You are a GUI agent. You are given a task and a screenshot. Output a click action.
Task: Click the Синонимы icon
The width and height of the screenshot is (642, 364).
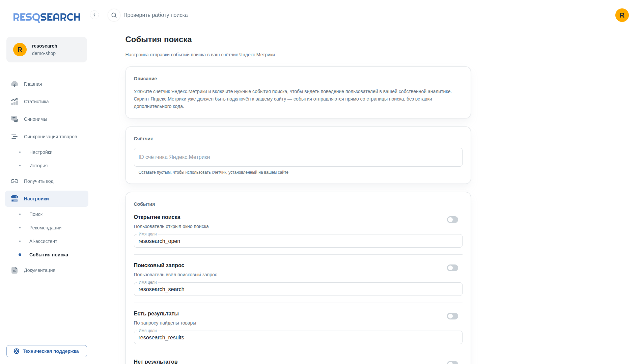15,119
